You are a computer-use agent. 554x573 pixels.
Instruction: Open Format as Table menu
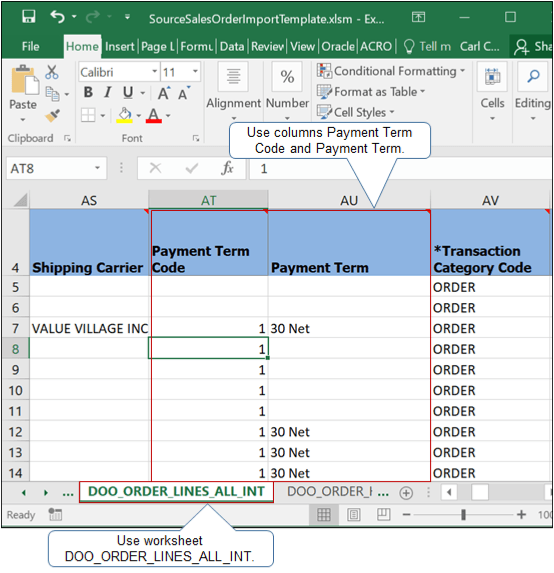[x=371, y=91]
